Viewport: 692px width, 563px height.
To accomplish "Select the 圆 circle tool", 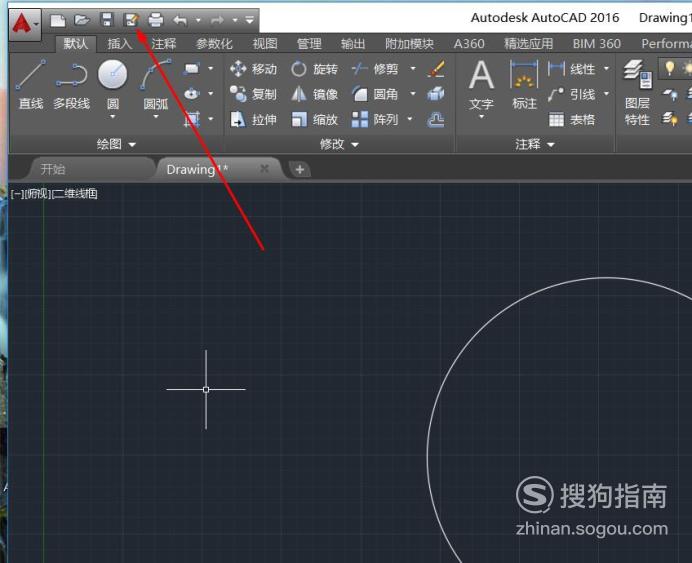I will (113, 82).
